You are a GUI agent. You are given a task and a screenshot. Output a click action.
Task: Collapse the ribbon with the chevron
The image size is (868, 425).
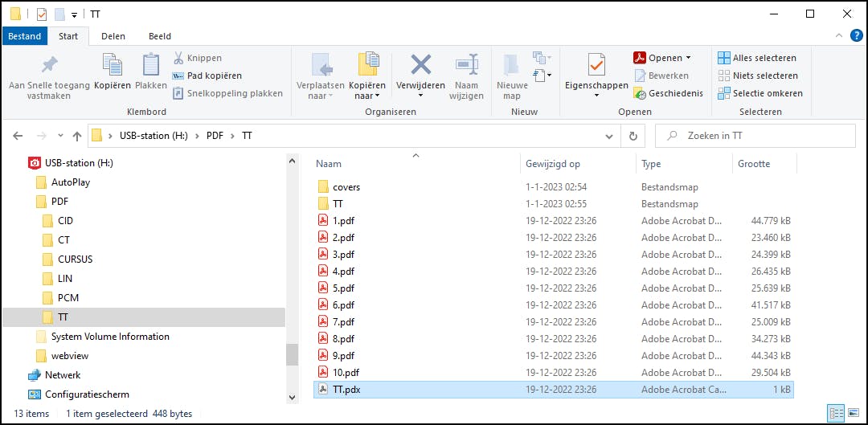tap(838, 36)
